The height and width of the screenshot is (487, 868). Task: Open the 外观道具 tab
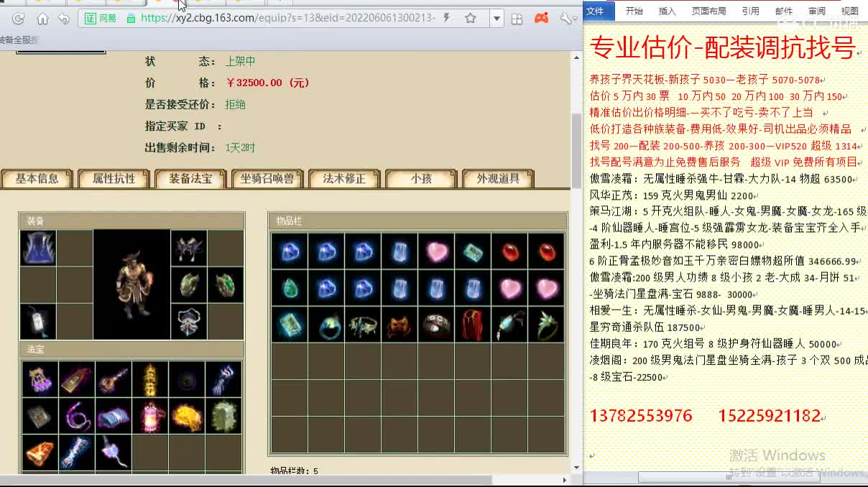click(x=498, y=179)
